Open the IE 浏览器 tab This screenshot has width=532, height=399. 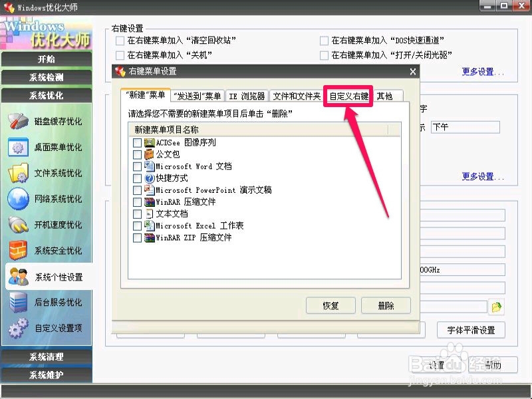coord(247,96)
